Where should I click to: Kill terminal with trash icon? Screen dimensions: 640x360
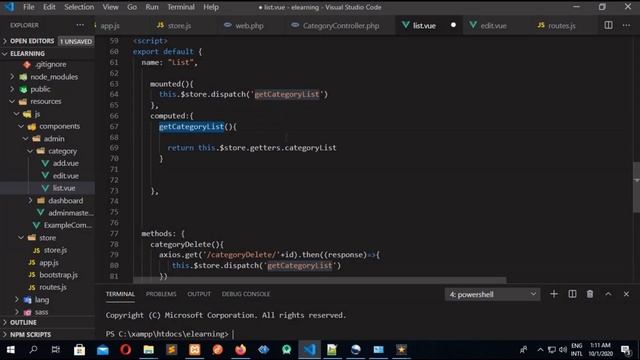[590, 294]
